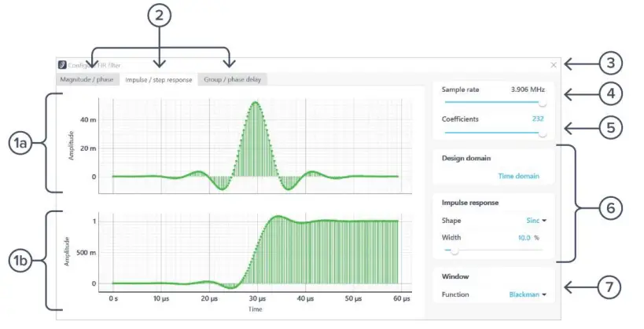
Task: Toggle the Time domain design domain setting
Action: point(519,176)
